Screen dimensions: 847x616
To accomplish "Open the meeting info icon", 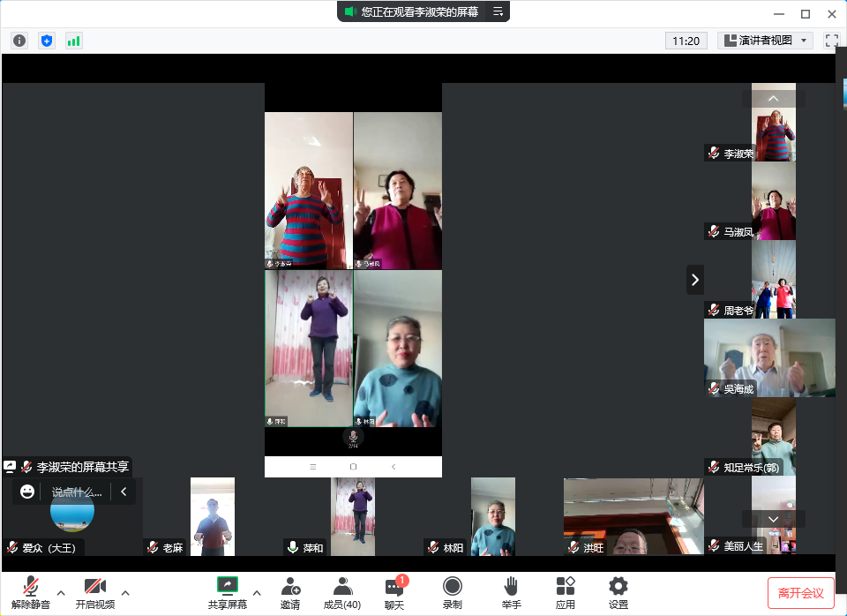I will 19,41.
